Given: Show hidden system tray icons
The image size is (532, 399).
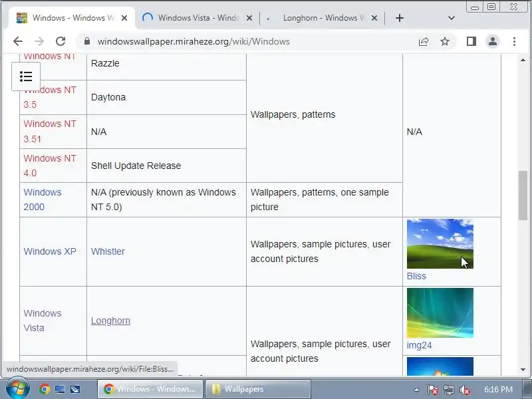Looking at the screenshot, I should click(x=416, y=390).
